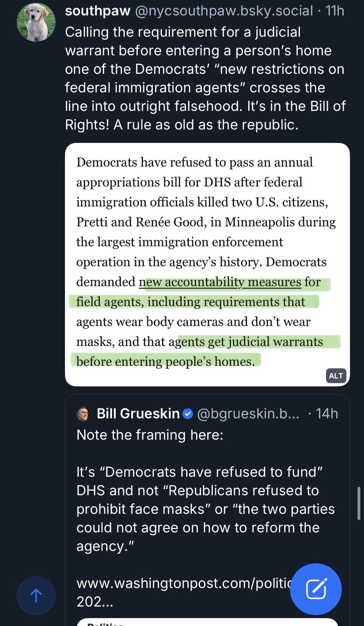Tap the 14h quoted post timestamp

tap(327, 414)
